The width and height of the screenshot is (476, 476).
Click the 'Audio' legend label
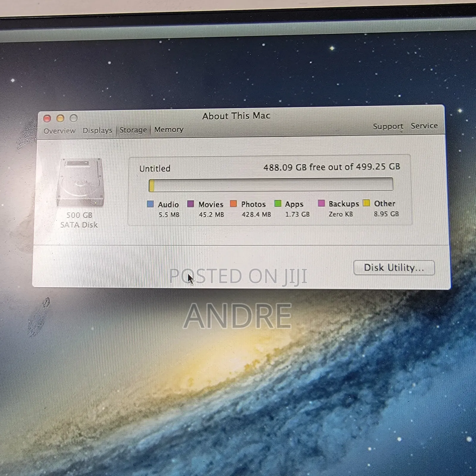[x=168, y=205]
